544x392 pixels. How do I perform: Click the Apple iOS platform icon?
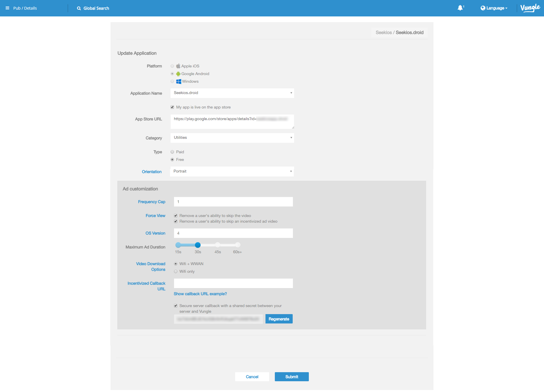[178, 66]
